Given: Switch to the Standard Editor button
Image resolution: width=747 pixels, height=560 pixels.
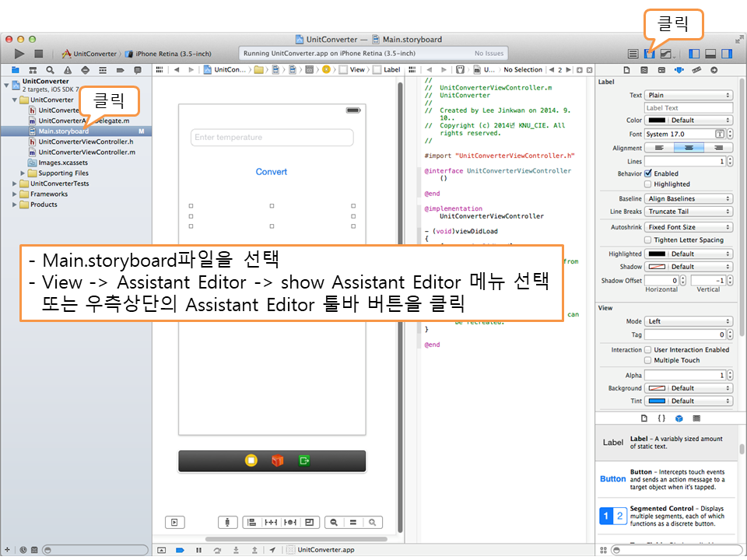Looking at the screenshot, I should [x=633, y=54].
